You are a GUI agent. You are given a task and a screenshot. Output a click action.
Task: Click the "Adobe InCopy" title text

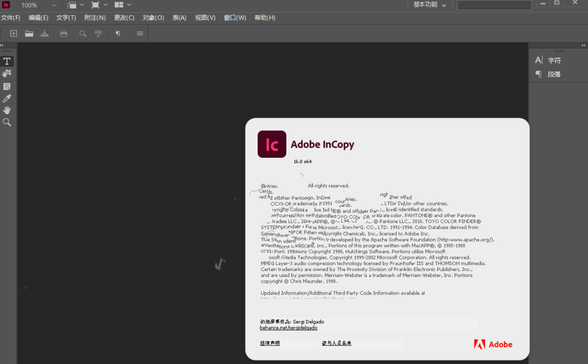[x=322, y=144]
